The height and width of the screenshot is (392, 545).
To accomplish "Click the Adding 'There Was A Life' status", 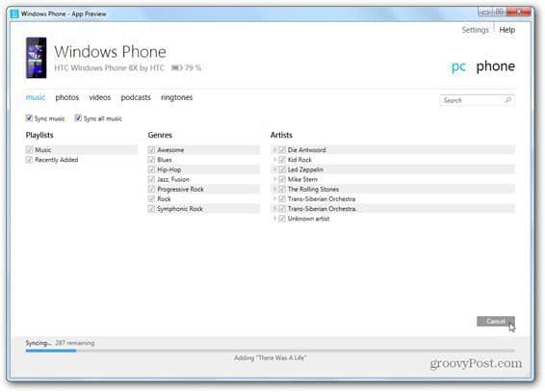I will tap(270, 357).
